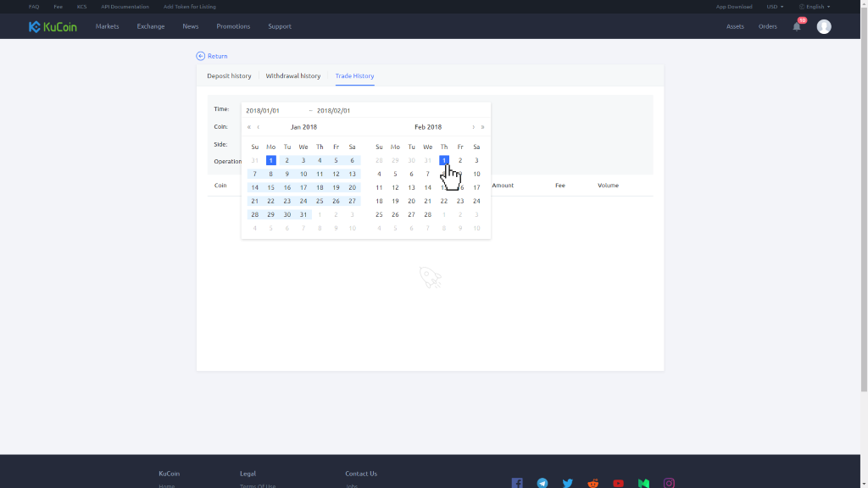868x488 pixels.
Task: Advance calendar to next year
Action: (483, 127)
